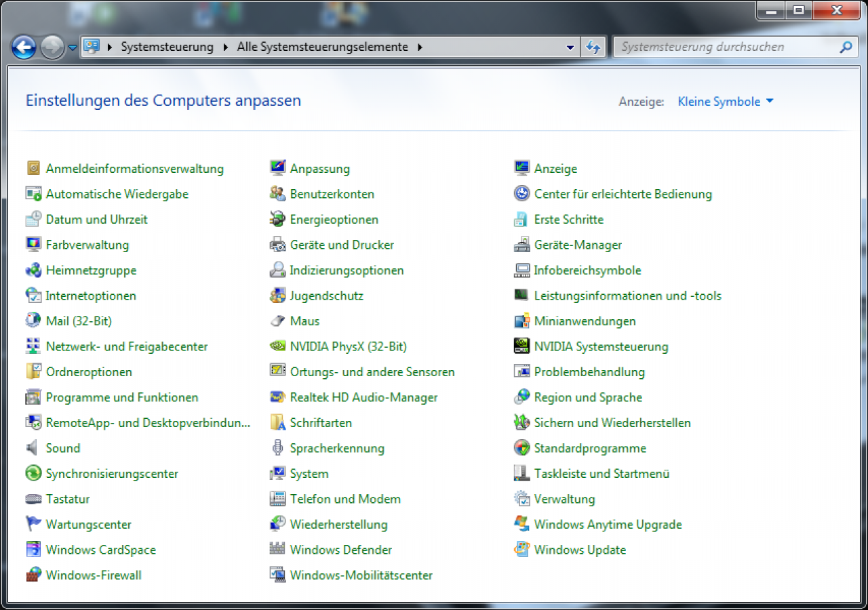Open Leistungsinformationen und -tools
This screenshot has width=868, height=610.
[627, 296]
